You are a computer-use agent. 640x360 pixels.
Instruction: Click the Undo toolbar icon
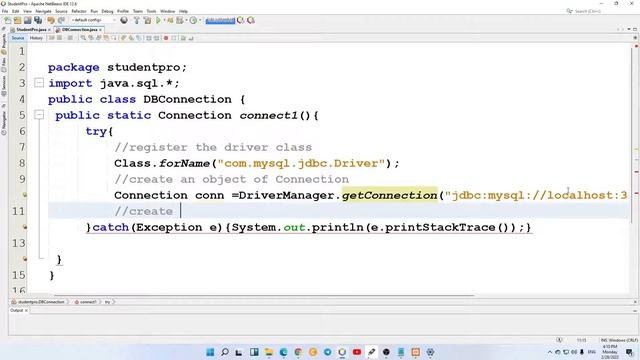[51, 20]
